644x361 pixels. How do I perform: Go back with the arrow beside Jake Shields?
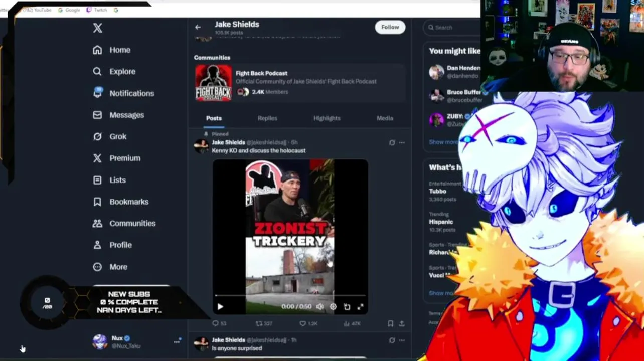click(x=198, y=27)
